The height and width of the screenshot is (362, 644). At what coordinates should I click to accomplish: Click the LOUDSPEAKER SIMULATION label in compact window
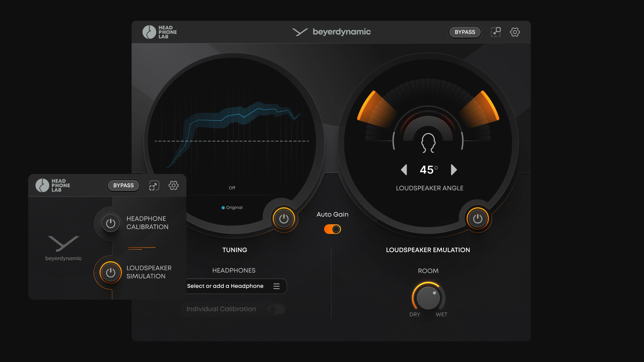[149, 272]
